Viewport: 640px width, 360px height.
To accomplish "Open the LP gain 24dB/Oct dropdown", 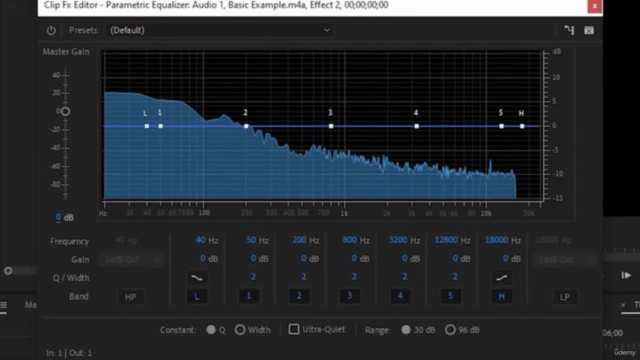I will [564, 260].
